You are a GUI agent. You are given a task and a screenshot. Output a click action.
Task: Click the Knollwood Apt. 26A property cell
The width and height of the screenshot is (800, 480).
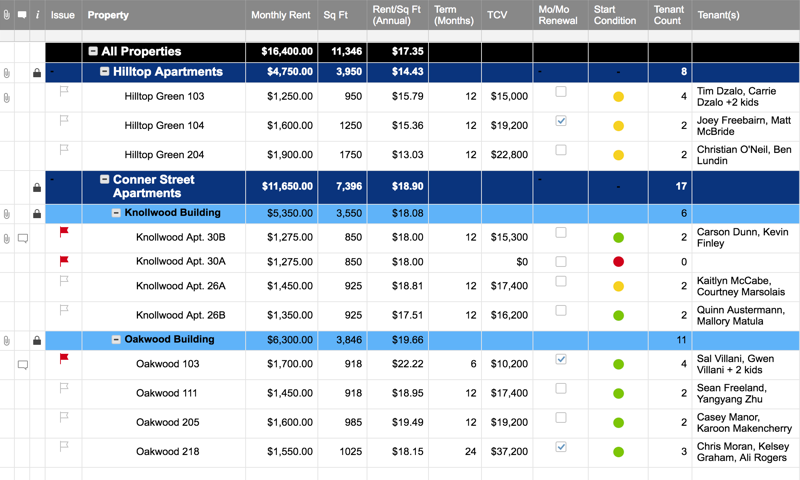[180, 286]
